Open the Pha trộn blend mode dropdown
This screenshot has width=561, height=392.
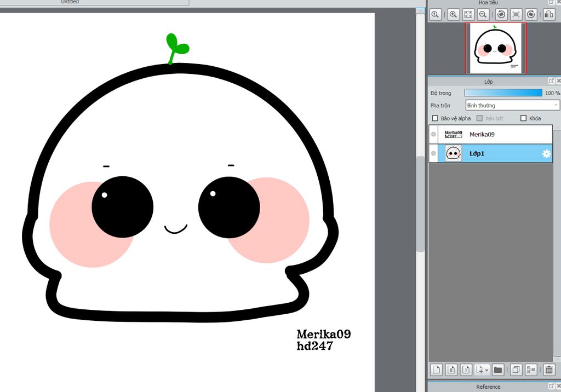click(512, 106)
